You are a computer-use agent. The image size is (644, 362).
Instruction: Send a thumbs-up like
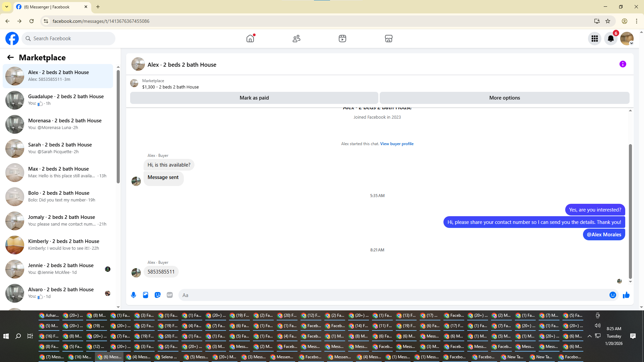[626, 295]
